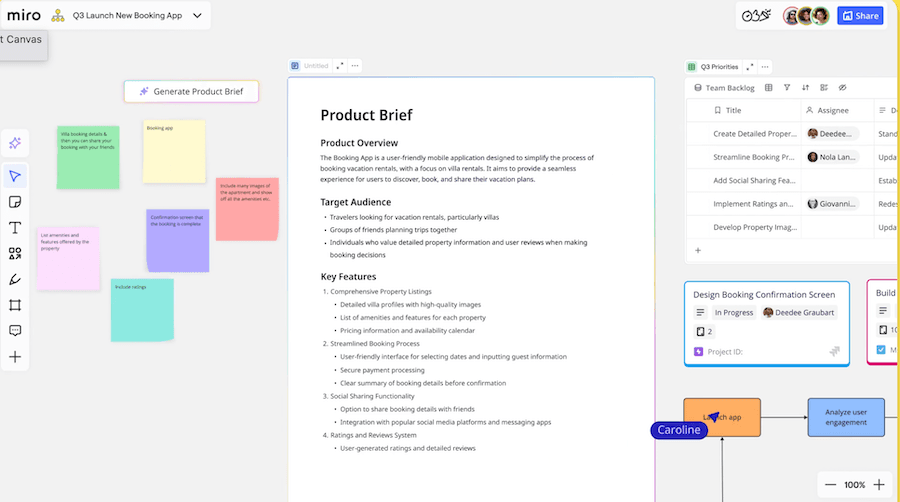Click the zoom in plus button
The image size is (900, 502).
point(879,485)
